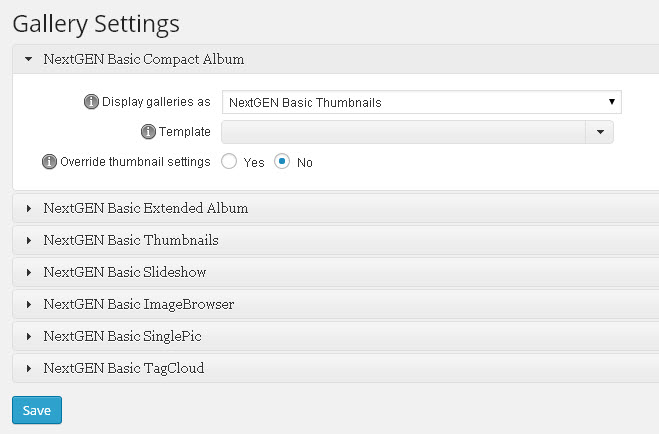This screenshot has width=659, height=434.
Task: Click info icon beside Display galleries as
Action: coord(91,102)
